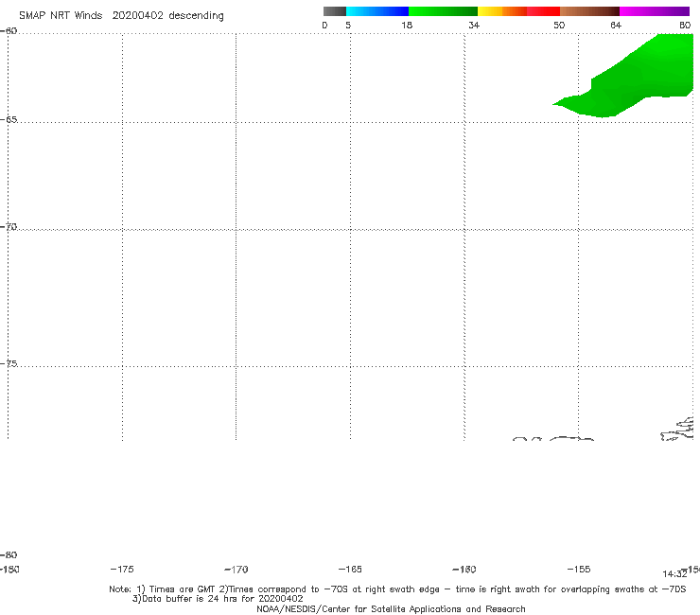This screenshot has height=615, width=700.
Task: Click the 5 label under the color bar
Action: point(348,25)
